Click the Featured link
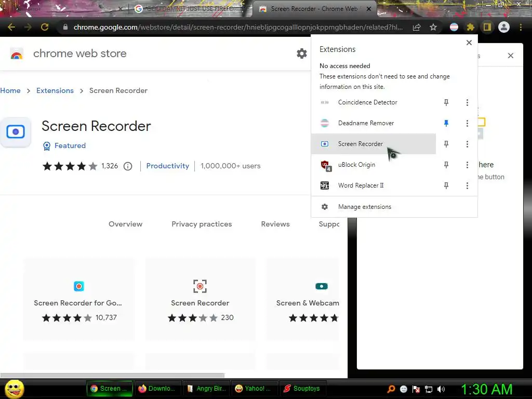Viewport: 532px width, 399px height. click(x=70, y=145)
